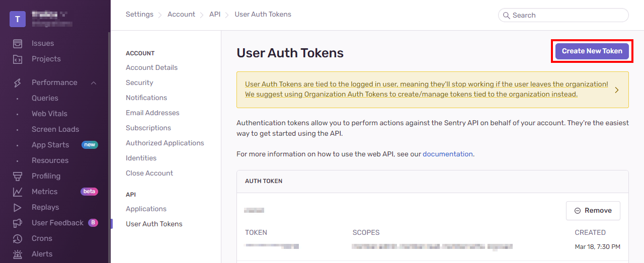Go to Queries under Performance

tap(45, 98)
